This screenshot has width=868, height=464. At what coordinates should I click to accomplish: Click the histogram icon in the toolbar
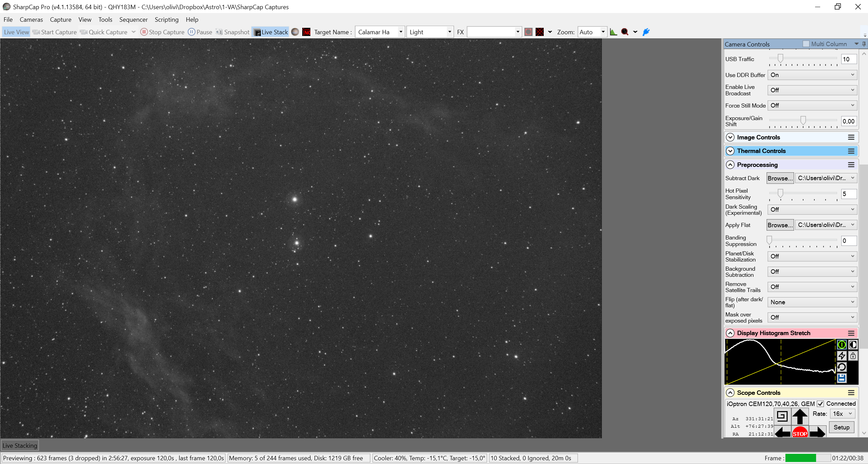(x=613, y=32)
